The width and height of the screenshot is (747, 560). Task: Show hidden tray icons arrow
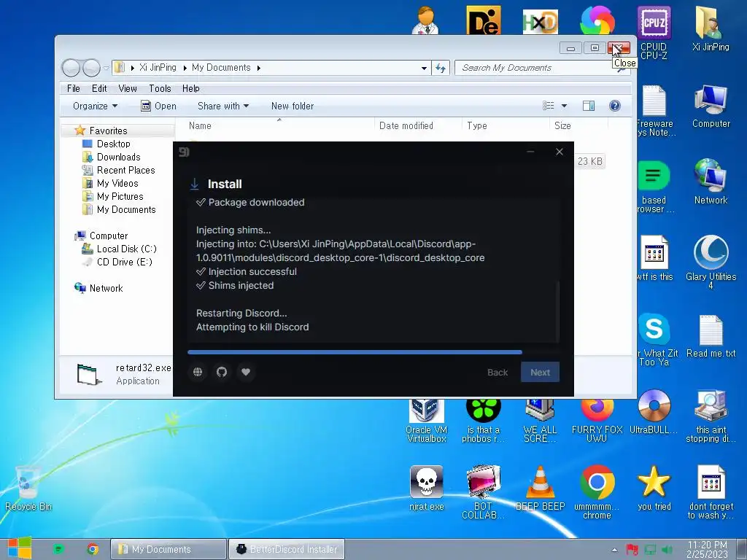point(614,550)
